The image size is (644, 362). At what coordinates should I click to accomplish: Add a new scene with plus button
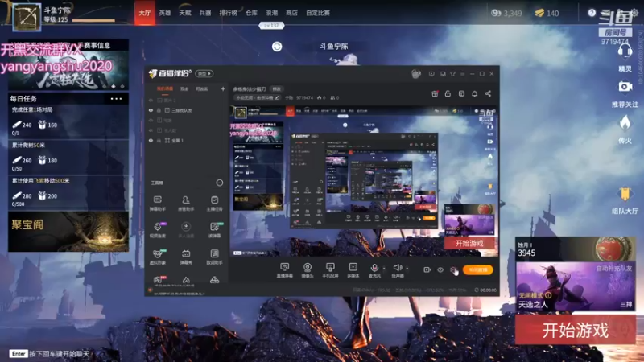(223, 88)
